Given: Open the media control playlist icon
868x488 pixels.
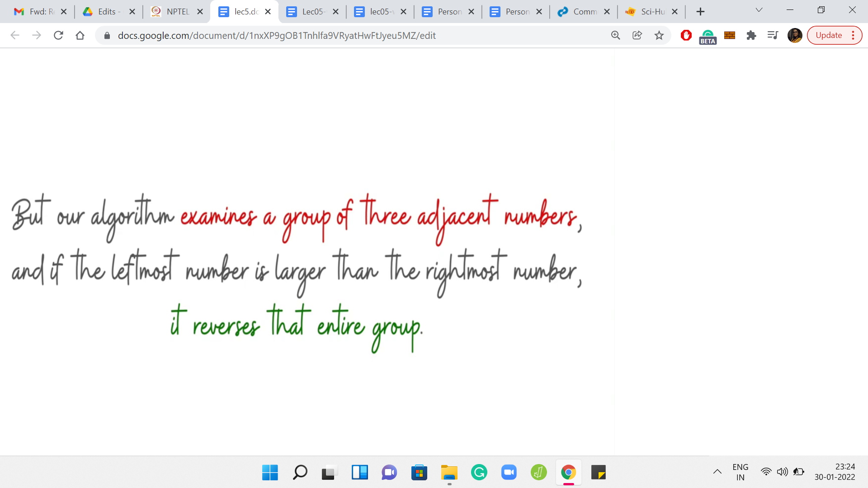Looking at the screenshot, I should 773,35.
